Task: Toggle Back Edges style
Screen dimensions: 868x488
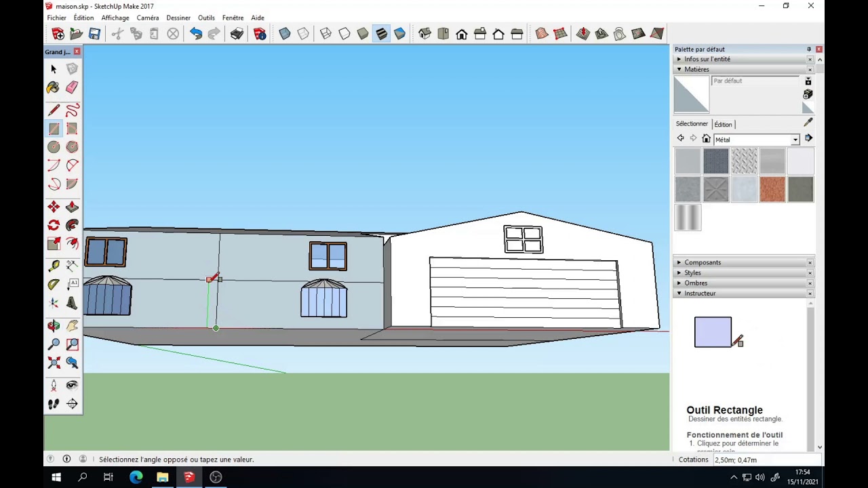Action: coord(303,34)
